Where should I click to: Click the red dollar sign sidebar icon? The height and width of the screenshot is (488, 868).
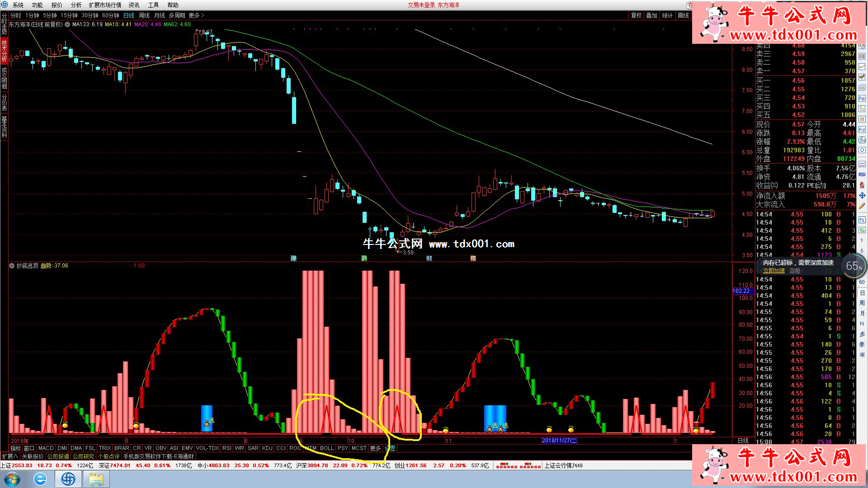point(862,185)
